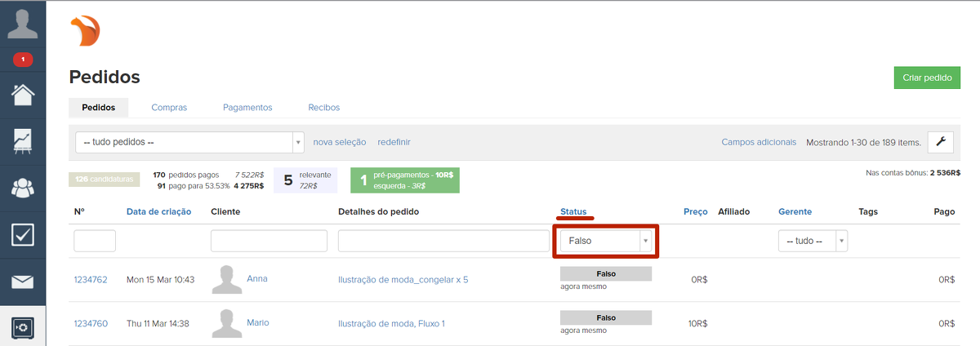Click the 'nova seleção' link
The image size is (980, 346).
click(339, 142)
